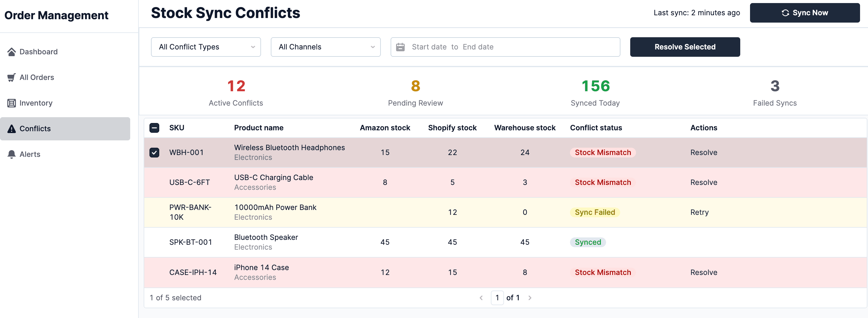Navigate to All Orders page
Image resolution: width=868 pixels, height=318 pixels.
[x=36, y=78]
